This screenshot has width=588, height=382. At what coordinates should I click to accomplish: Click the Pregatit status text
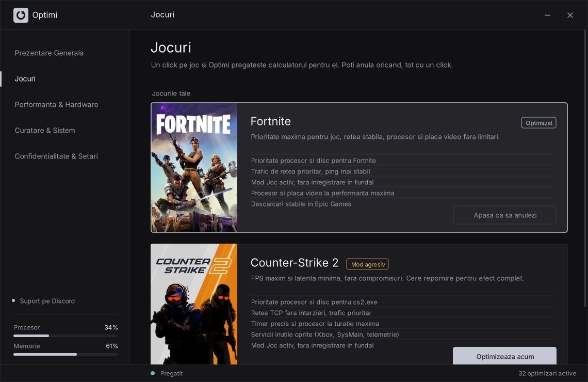[171, 373]
